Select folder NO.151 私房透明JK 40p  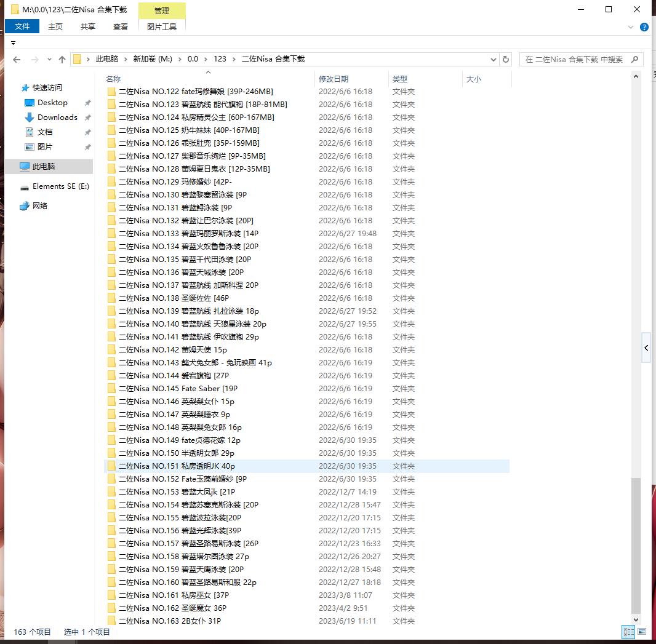point(306,466)
